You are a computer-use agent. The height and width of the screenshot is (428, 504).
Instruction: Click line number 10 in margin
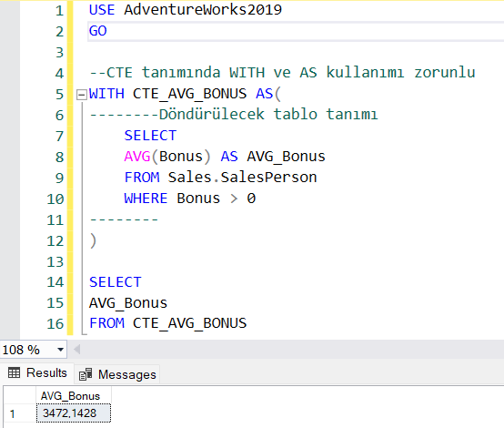point(55,199)
